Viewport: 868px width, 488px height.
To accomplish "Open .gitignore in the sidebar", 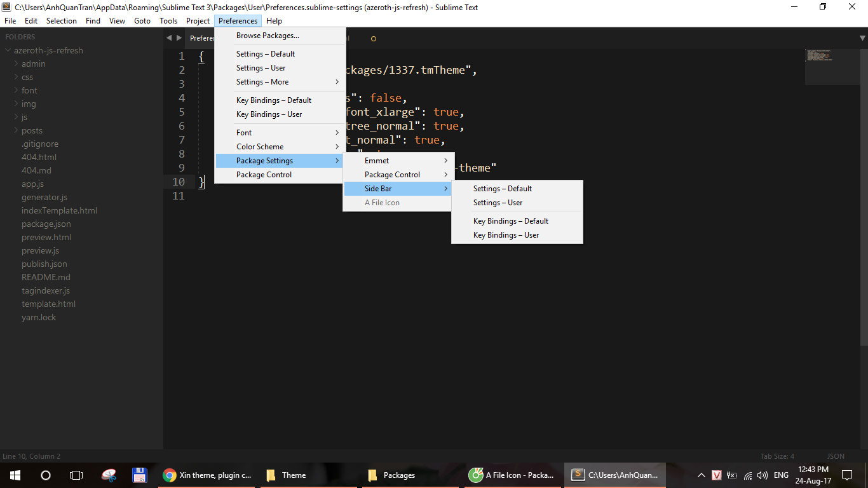I will 40,144.
